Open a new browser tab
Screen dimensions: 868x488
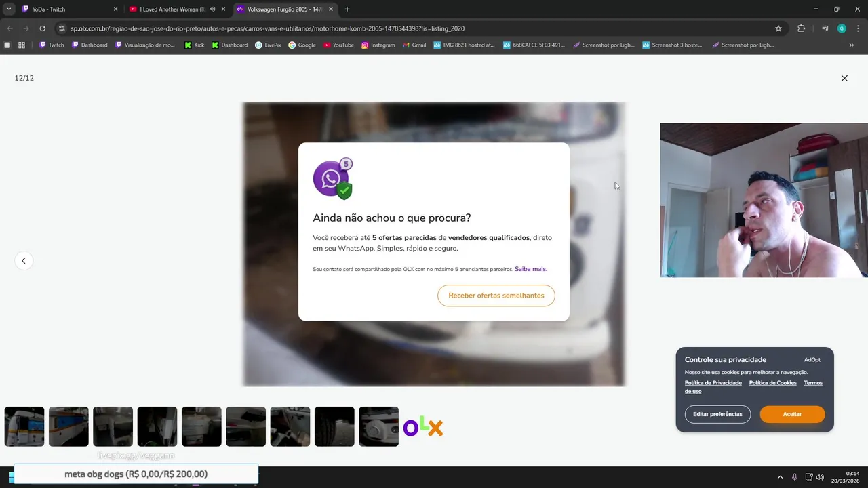click(x=347, y=9)
